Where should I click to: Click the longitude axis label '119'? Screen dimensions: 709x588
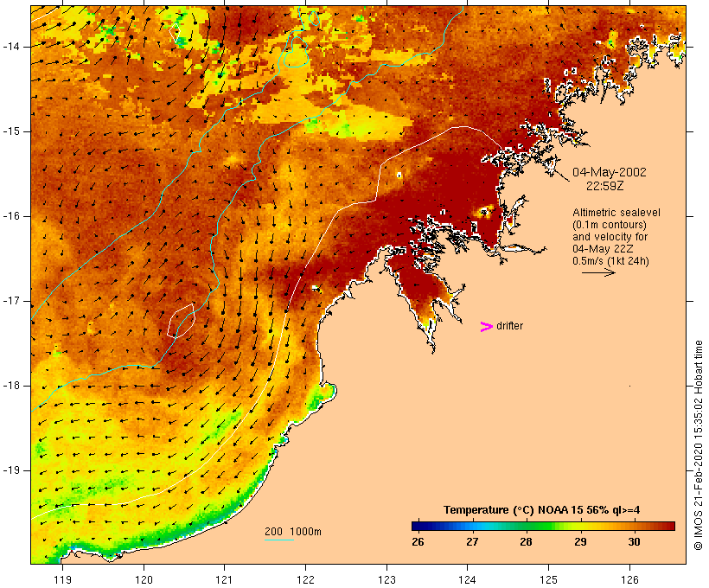point(62,580)
